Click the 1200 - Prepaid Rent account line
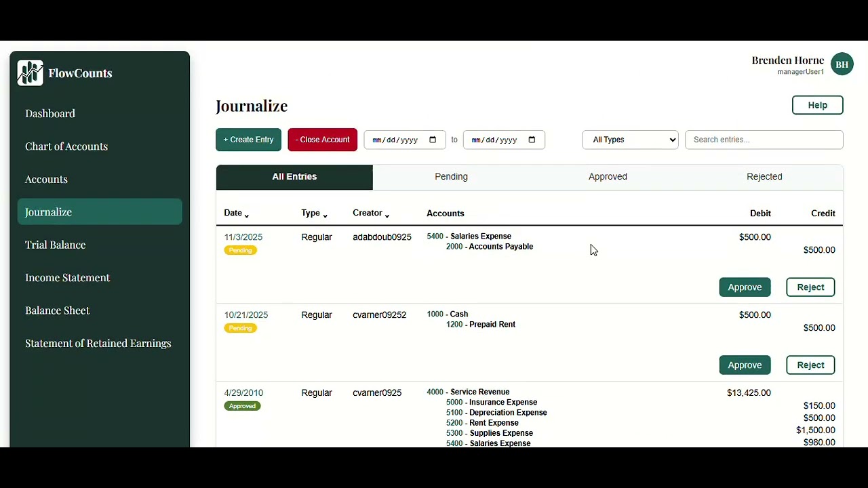 tap(481, 325)
